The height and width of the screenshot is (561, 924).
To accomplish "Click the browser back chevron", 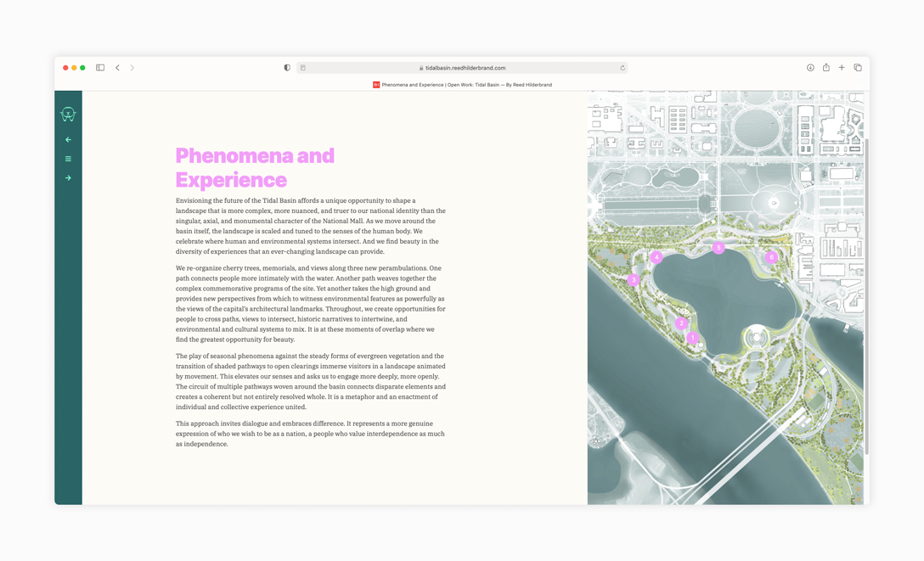I will point(118,67).
